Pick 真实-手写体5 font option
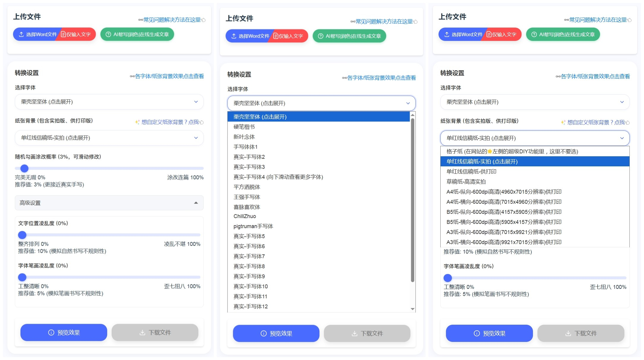Screen dimensions: 644x360 point(249,236)
